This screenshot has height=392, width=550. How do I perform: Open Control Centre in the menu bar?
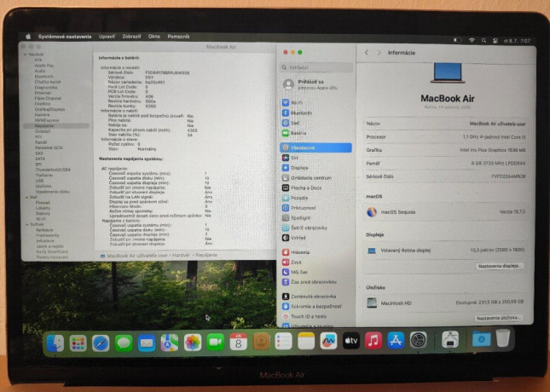pyautogui.click(x=495, y=41)
